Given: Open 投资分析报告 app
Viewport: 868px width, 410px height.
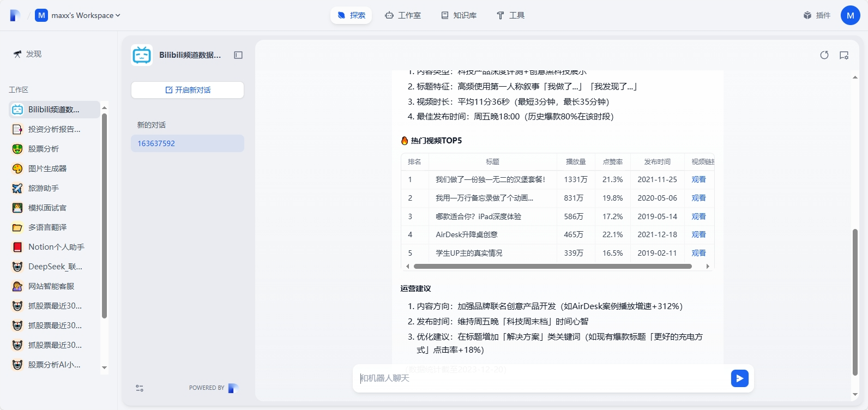Looking at the screenshot, I should point(55,129).
